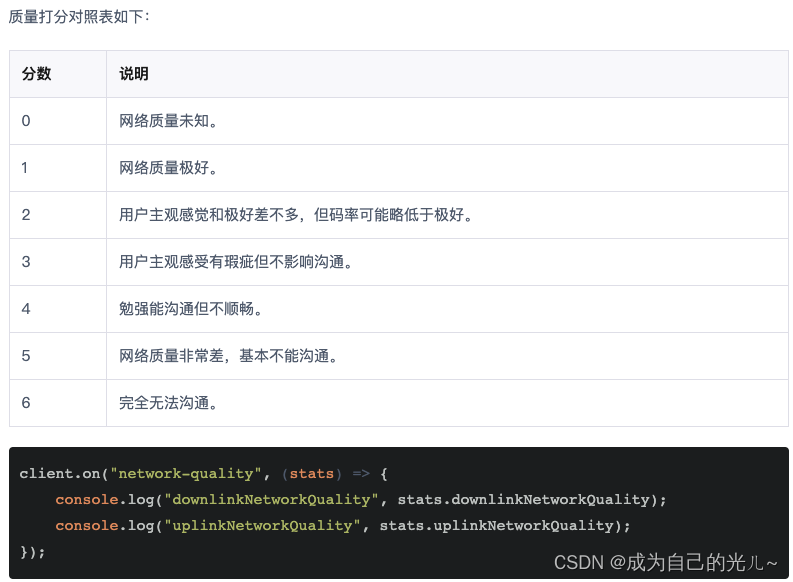The image size is (793, 582).
Task: Click the "uplinkNetworkQuality" string literal
Action: pos(262,526)
